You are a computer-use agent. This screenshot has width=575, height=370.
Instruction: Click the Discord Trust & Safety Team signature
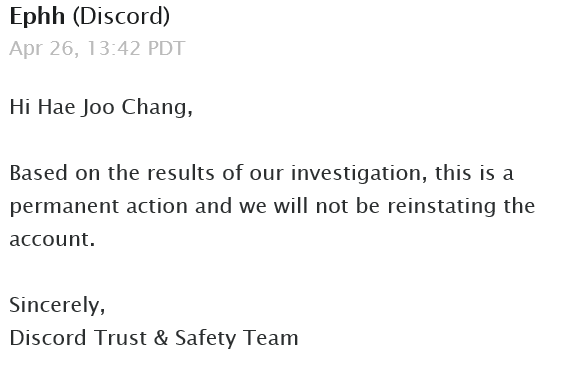pyautogui.click(x=154, y=338)
